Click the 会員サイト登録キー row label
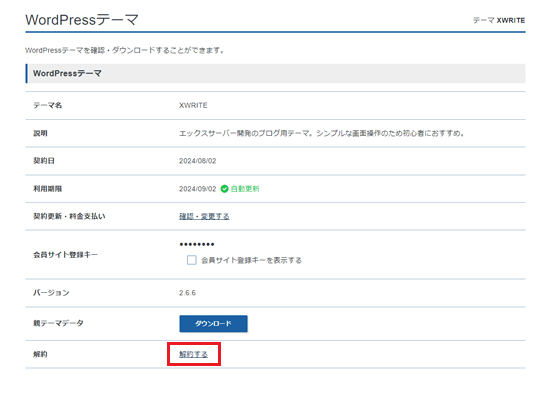Viewport: 550px width, 400px height. [65, 255]
